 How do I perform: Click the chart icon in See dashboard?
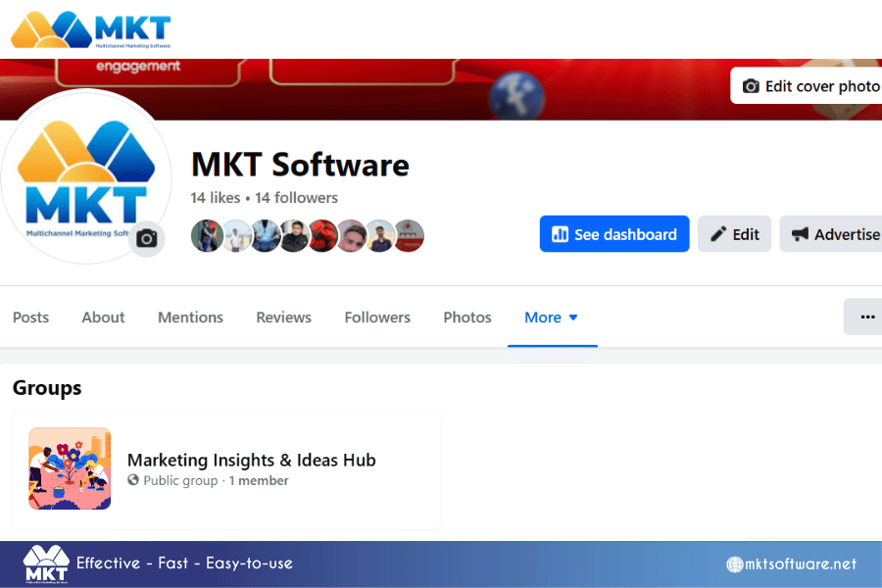pyautogui.click(x=561, y=234)
